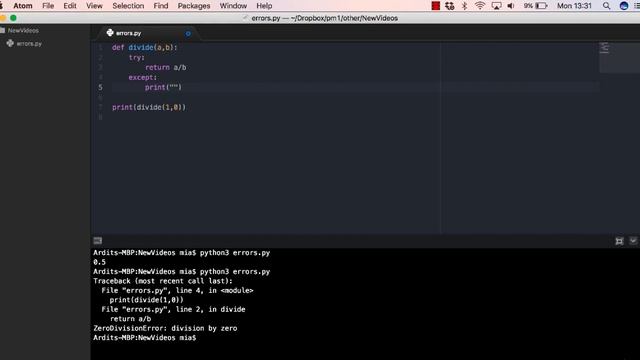Click the NewVideos folder icon

point(2,31)
